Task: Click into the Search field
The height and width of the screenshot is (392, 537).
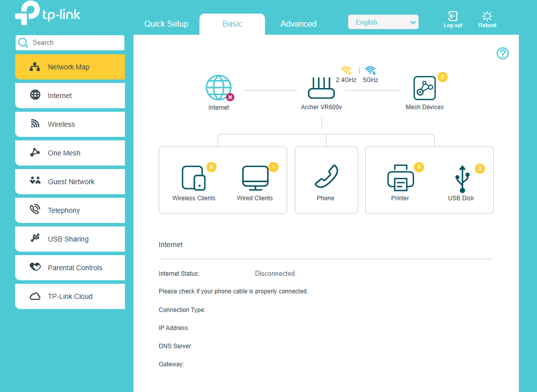Action: [x=76, y=43]
